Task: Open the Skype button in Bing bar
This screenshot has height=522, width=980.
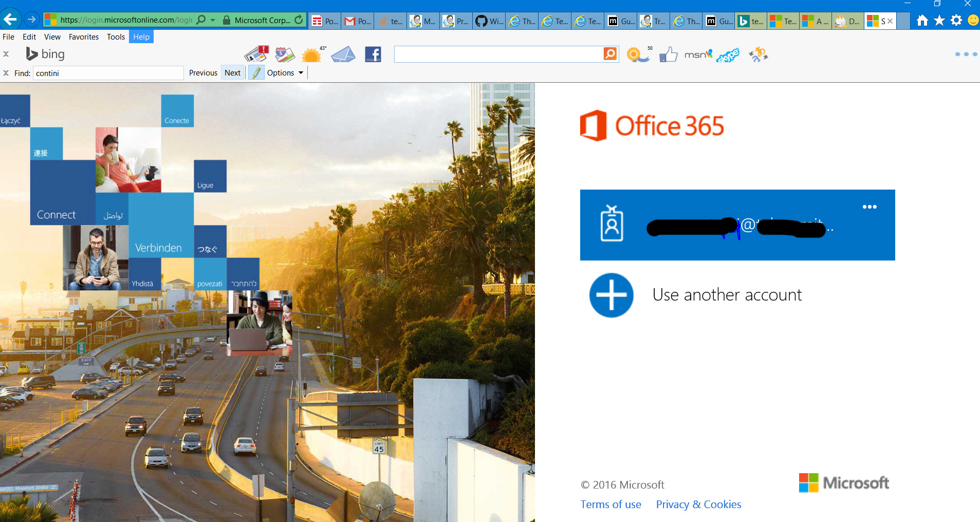Action: tap(728, 55)
